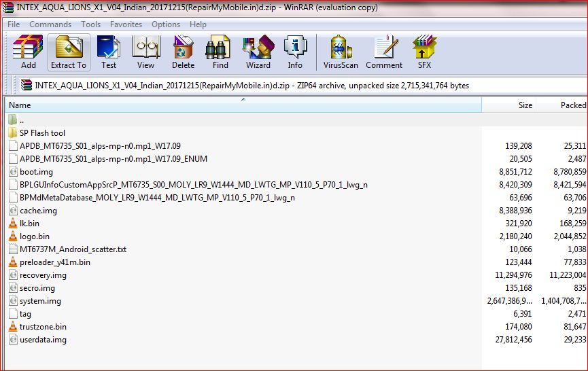Click the recovery.img disc icon
This screenshot has height=371, width=588.
coord(13,275)
